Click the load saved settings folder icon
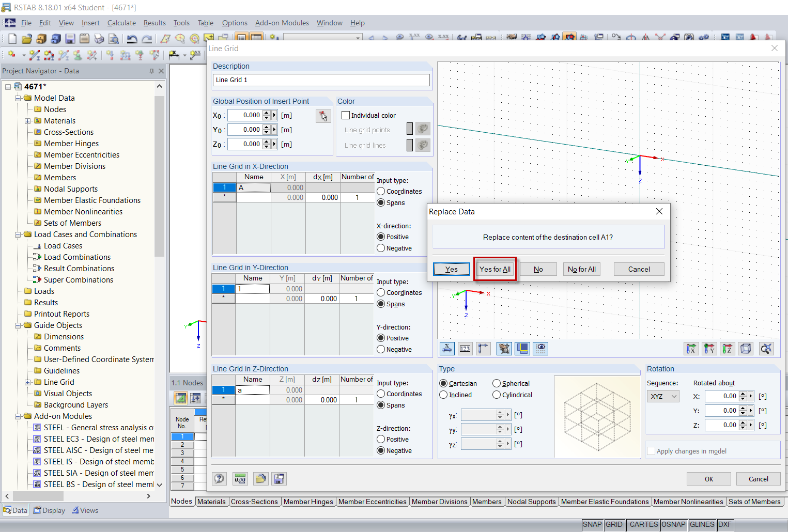Viewport: 788px width, 532px height. point(261,479)
